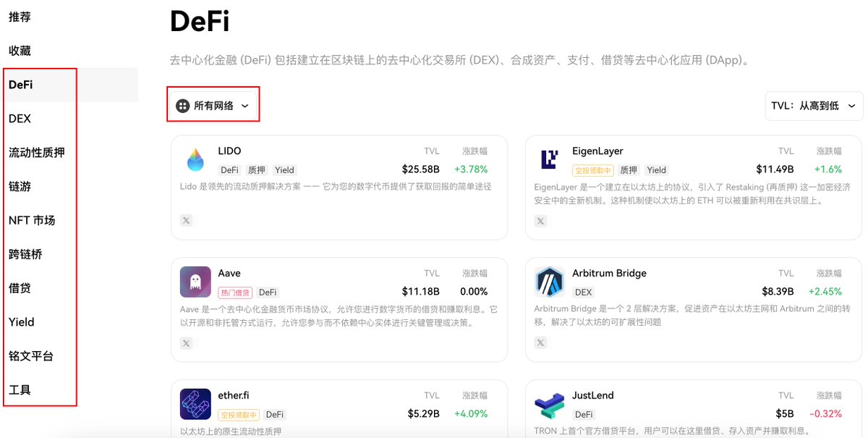Click the JustLend logo icon
Screen dimensions: 868x438
[x=550, y=405]
